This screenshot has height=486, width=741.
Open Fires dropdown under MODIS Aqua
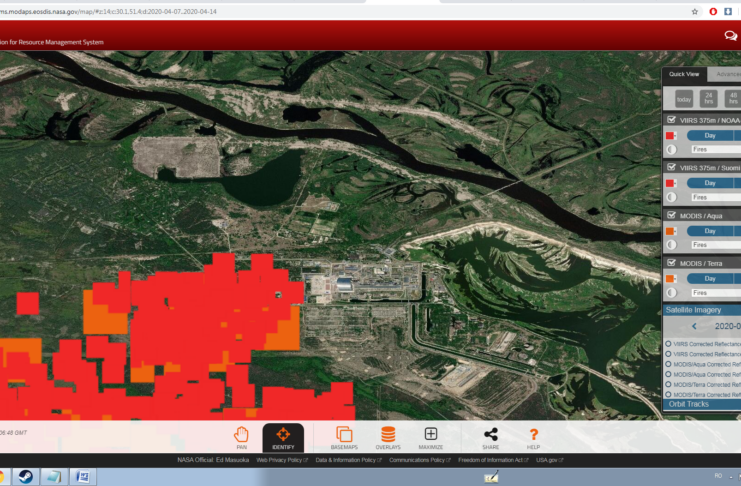pos(716,245)
